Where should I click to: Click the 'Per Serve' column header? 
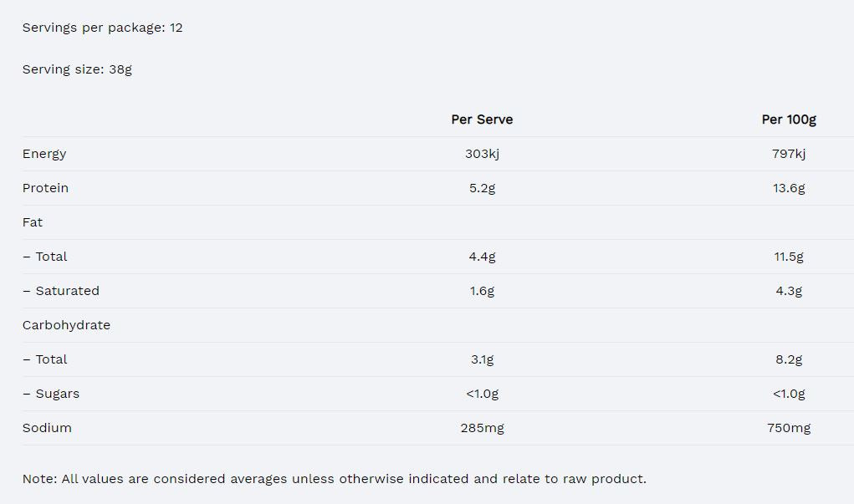click(482, 120)
